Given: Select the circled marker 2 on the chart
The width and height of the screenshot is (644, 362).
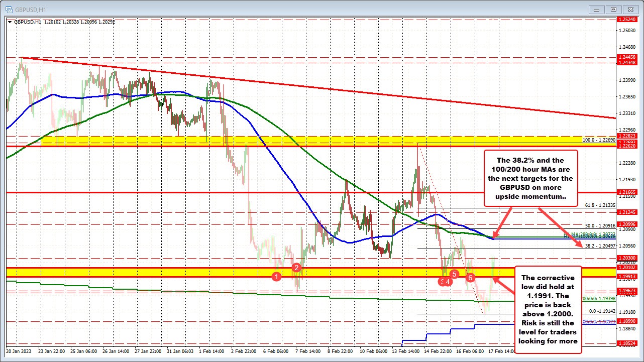Looking at the screenshot, I should (296, 268).
